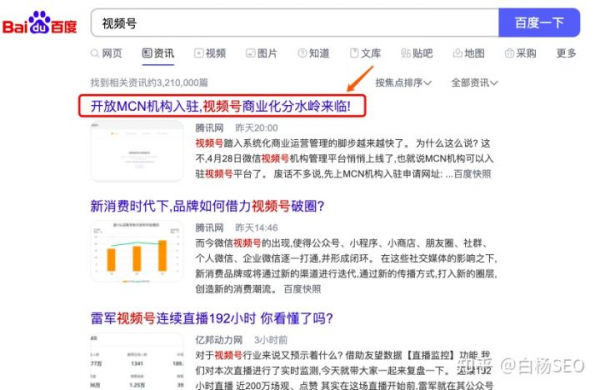This screenshot has height=390, width=600.
Task: Click 更多 for more categories
Action: [x=566, y=53]
